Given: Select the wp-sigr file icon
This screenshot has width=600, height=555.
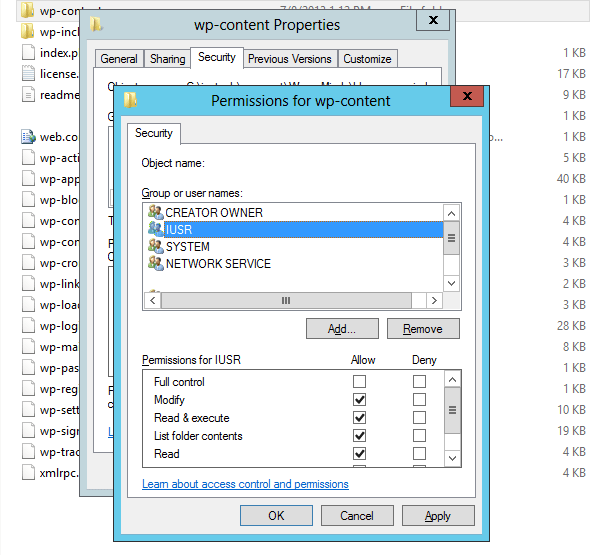Looking at the screenshot, I should point(28,431).
